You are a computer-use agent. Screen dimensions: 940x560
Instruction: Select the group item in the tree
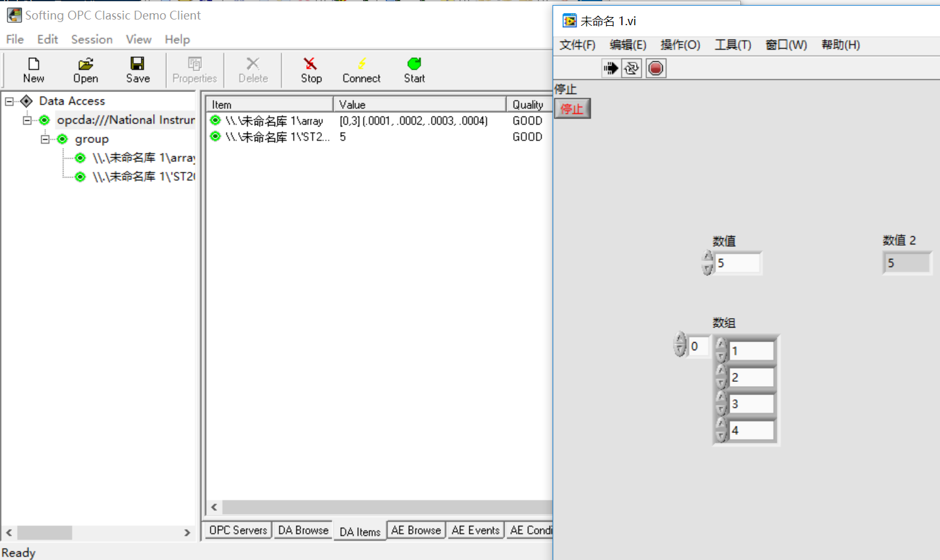pos(92,139)
